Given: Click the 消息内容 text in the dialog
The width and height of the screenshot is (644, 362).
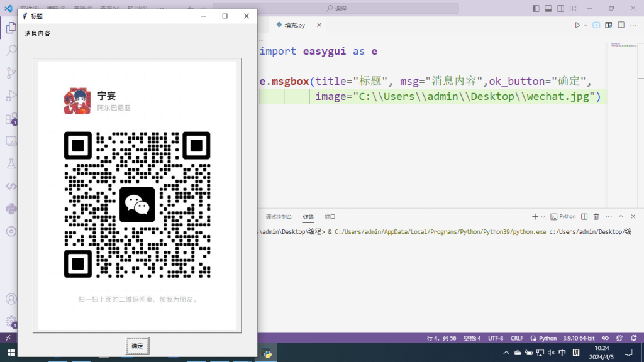Looking at the screenshot, I should pos(37,34).
